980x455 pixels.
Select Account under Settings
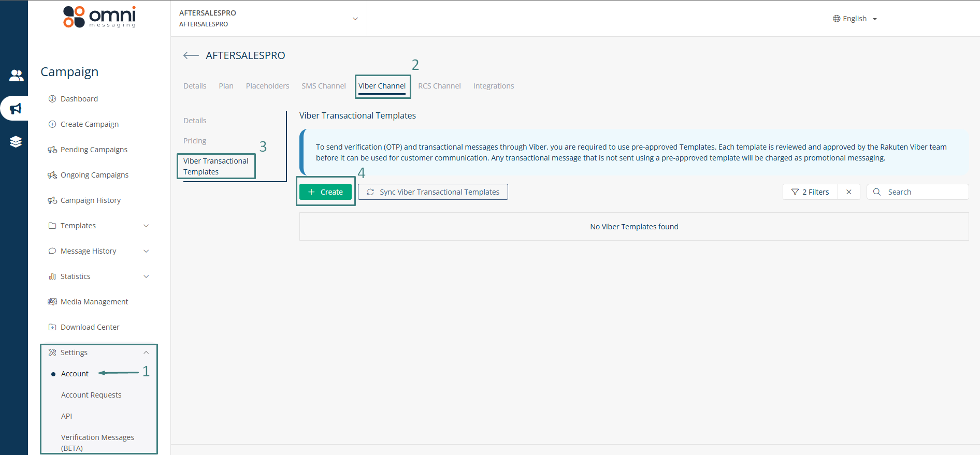click(x=75, y=374)
